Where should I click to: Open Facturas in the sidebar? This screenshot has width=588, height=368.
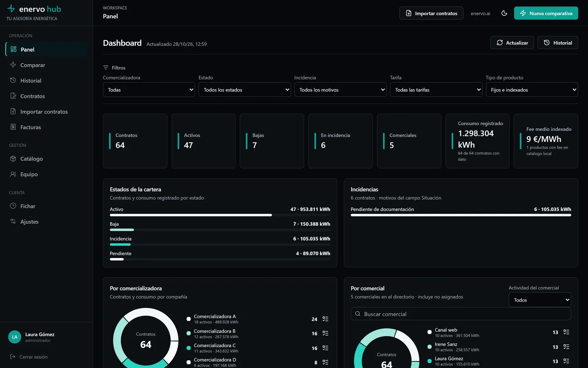[47, 127]
